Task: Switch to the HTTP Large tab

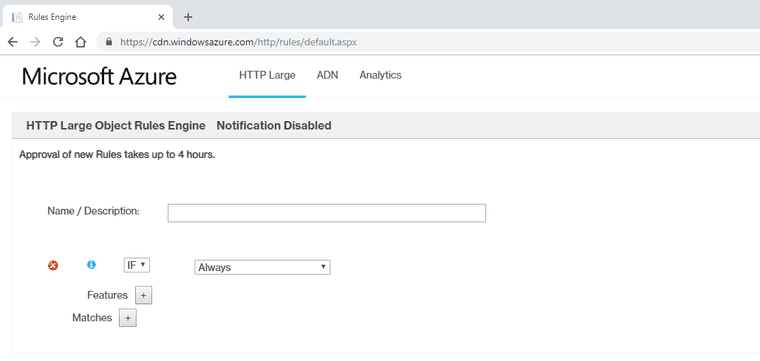Action: [267, 76]
